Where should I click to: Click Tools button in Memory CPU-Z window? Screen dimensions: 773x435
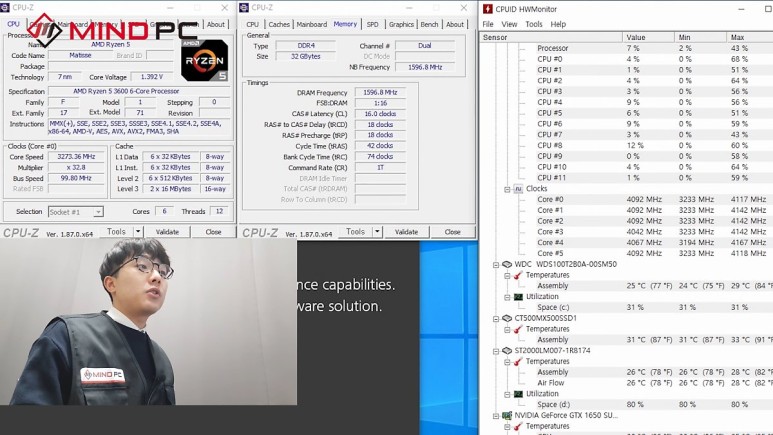coord(355,232)
